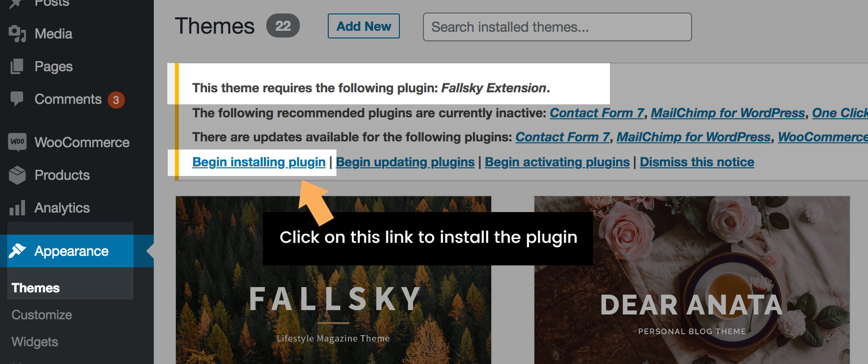Image resolution: width=868 pixels, height=364 pixels.
Task: Click Begin installing plugin link
Action: coord(259,162)
